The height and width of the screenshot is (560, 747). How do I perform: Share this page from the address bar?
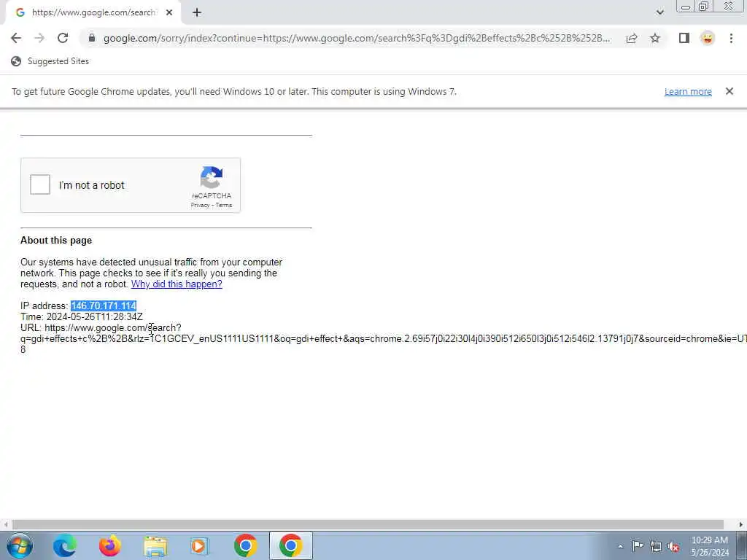point(632,38)
